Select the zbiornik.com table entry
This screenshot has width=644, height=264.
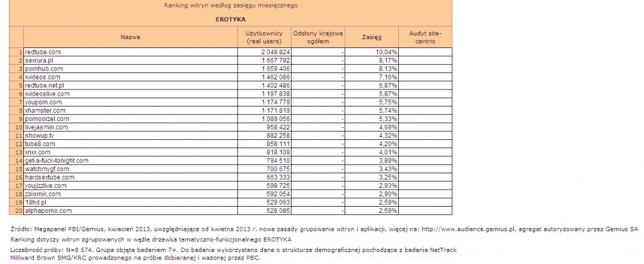[x=43, y=193]
